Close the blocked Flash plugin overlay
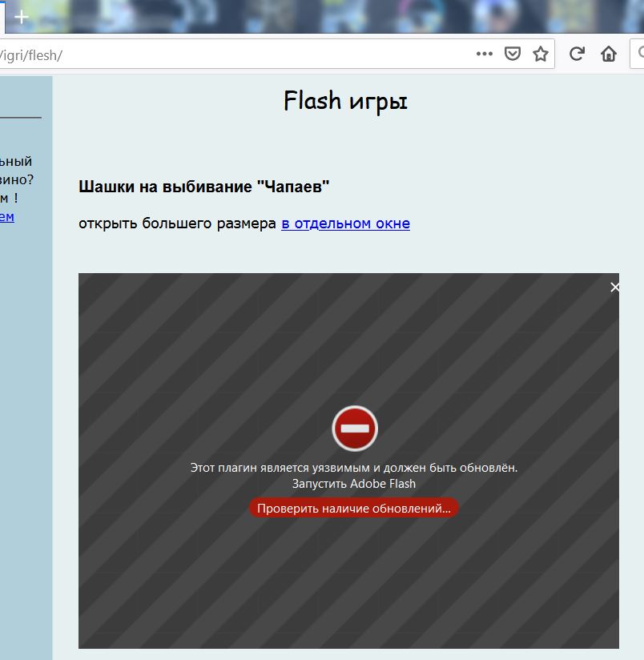 coord(614,288)
